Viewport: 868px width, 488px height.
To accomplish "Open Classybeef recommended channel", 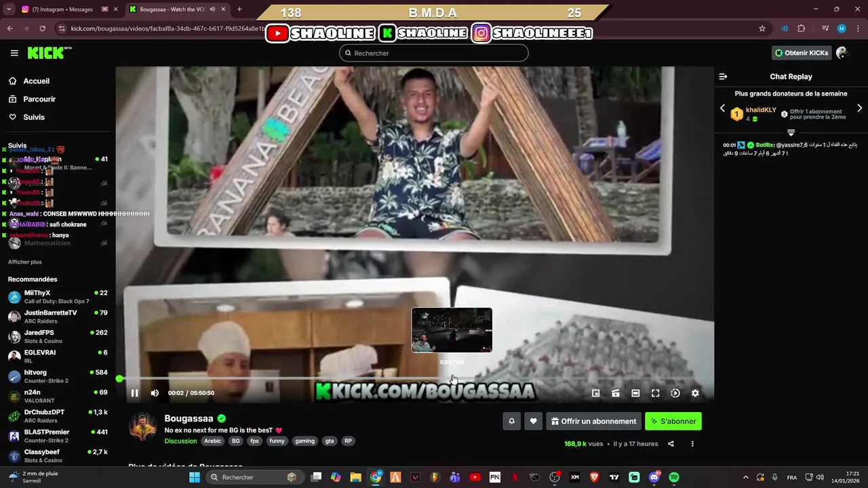I will point(58,455).
